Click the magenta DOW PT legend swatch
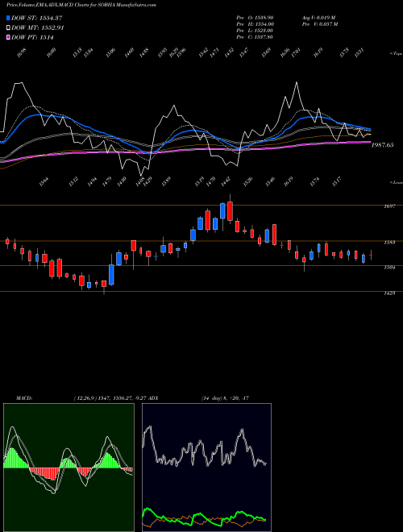Viewport: 403px width, 532px height. point(9,37)
